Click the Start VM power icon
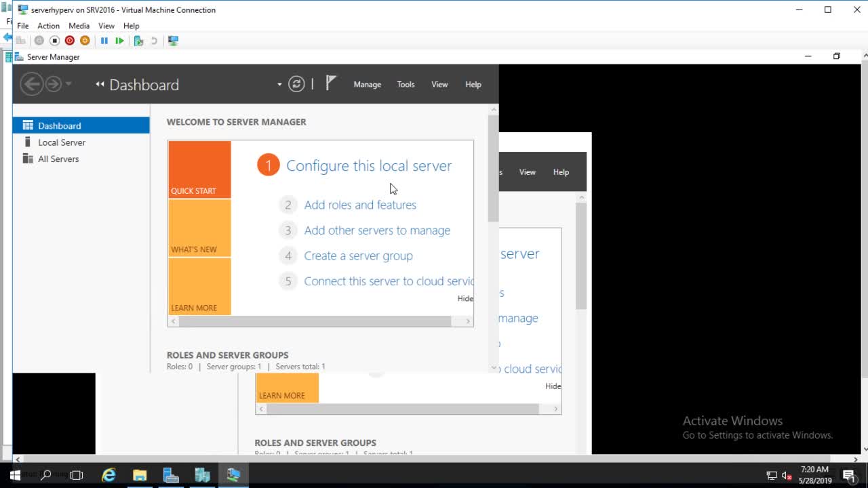Viewport: 868px width, 488px height. coord(39,41)
